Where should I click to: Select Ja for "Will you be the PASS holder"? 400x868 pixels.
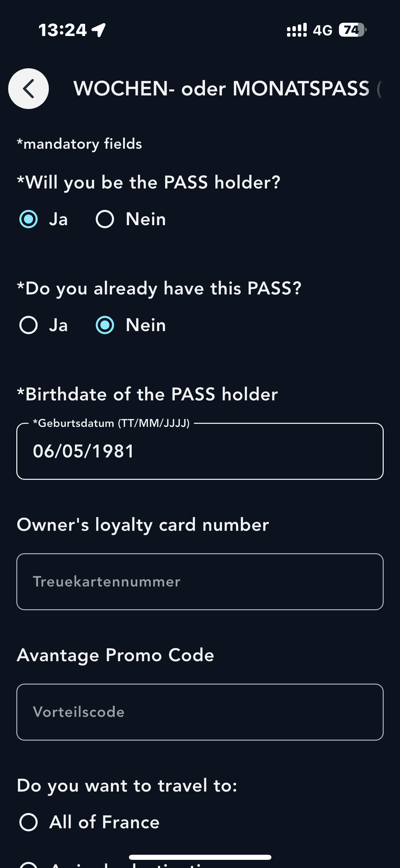pyautogui.click(x=28, y=219)
